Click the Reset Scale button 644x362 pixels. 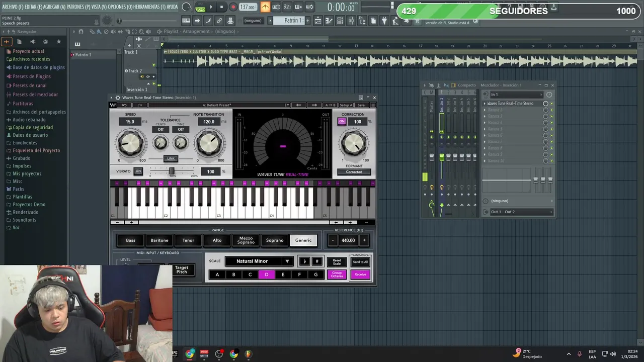(337, 262)
